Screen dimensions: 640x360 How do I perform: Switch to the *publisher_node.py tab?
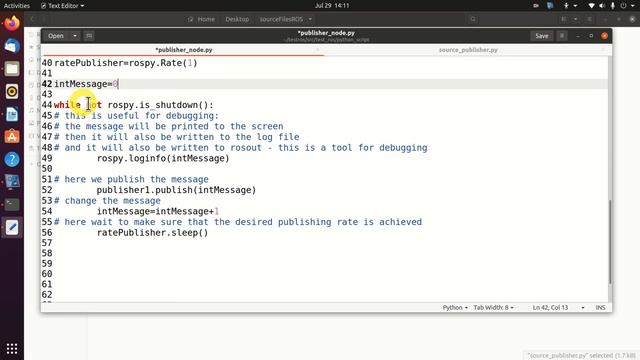point(184,50)
